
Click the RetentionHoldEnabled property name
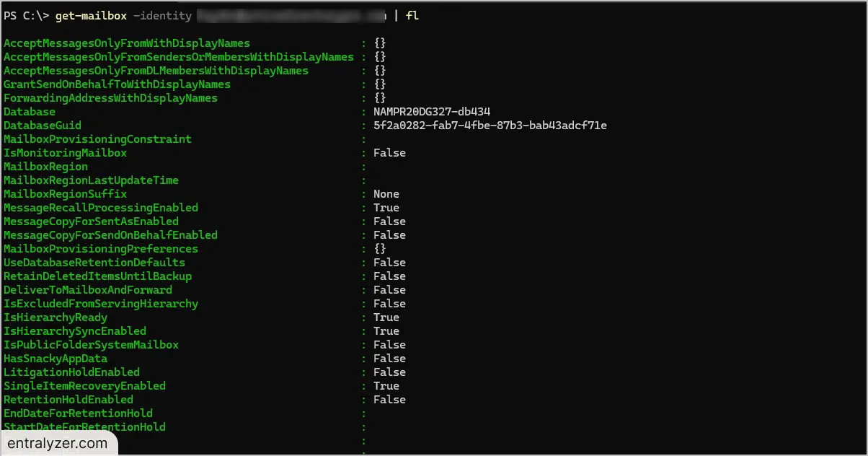tap(68, 400)
